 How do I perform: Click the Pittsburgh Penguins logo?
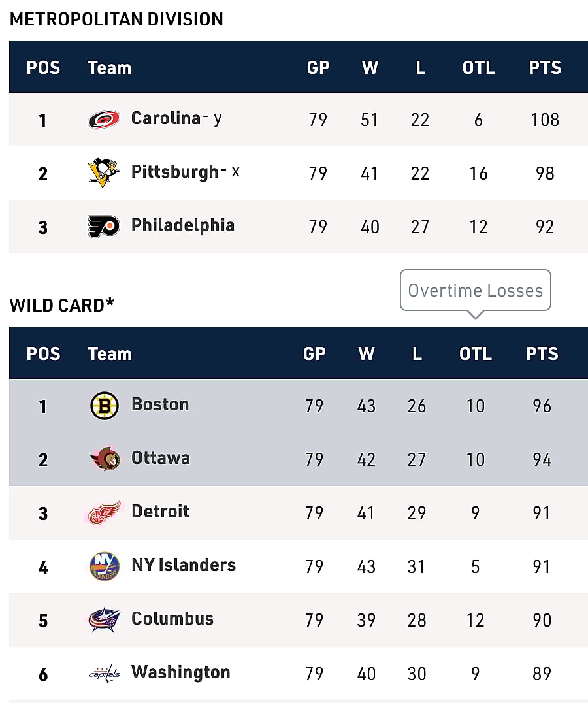pos(104,172)
